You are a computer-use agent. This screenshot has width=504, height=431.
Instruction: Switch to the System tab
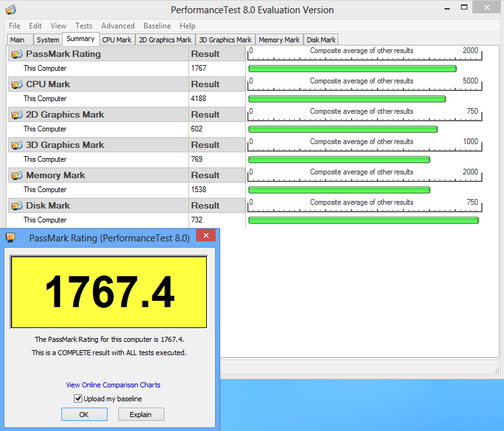pyautogui.click(x=48, y=40)
